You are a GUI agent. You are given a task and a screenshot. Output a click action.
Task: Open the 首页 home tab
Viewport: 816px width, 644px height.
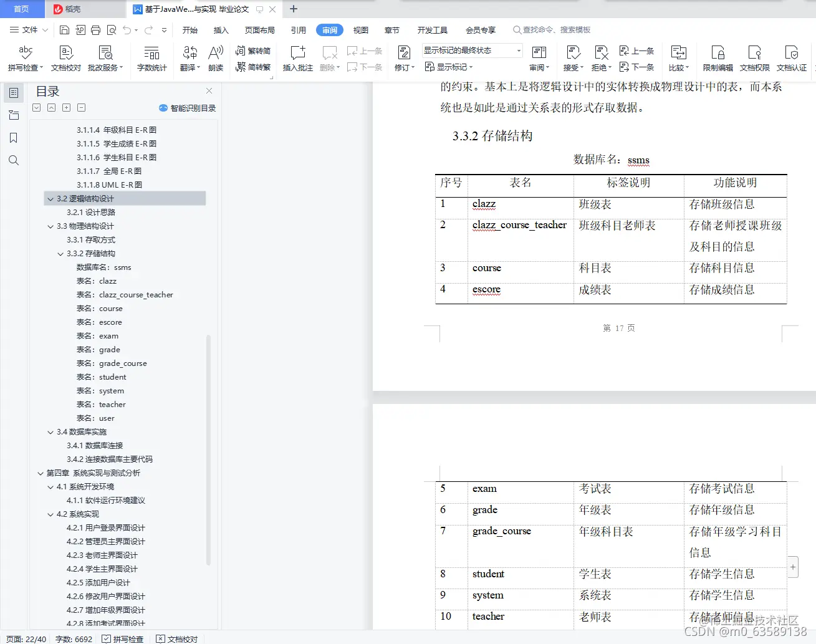(x=22, y=9)
